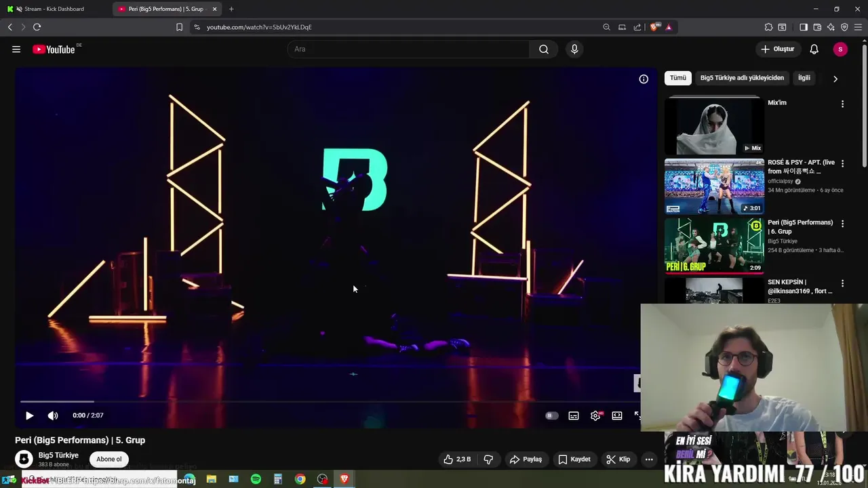The height and width of the screenshot is (488, 868).
Task: Open the Big5 Türkiye channel link
Action: [x=58, y=455]
